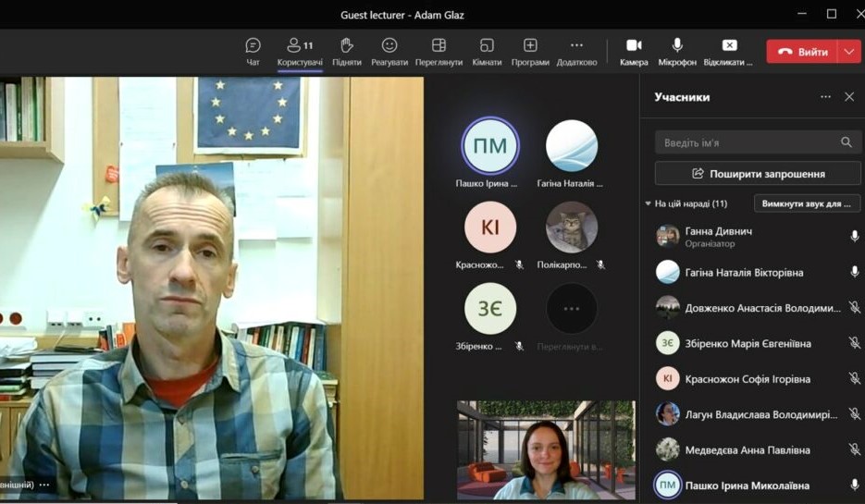Open the Chat icon in toolbar
The image size is (865, 504).
point(253,51)
